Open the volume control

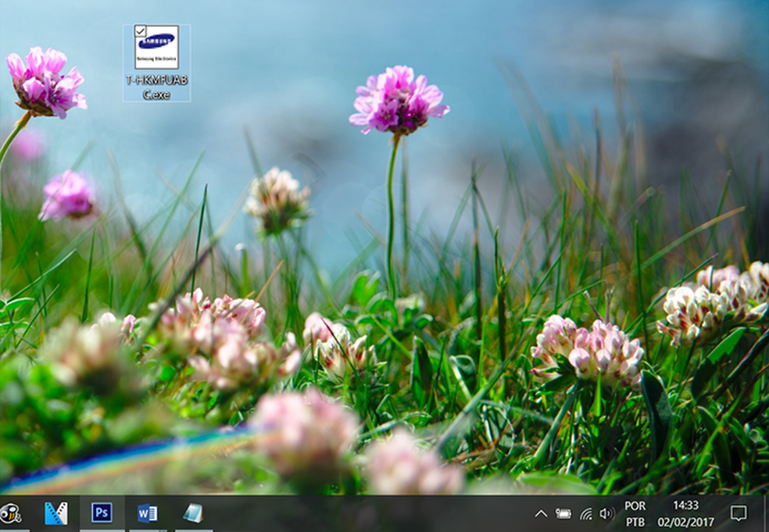click(x=606, y=514)
